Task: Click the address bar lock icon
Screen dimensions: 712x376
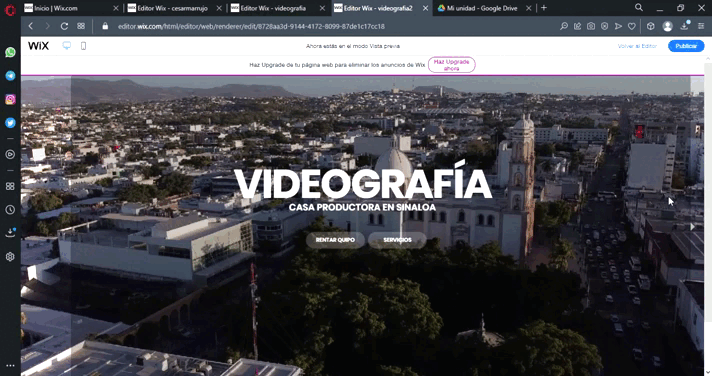Action: 105,26
